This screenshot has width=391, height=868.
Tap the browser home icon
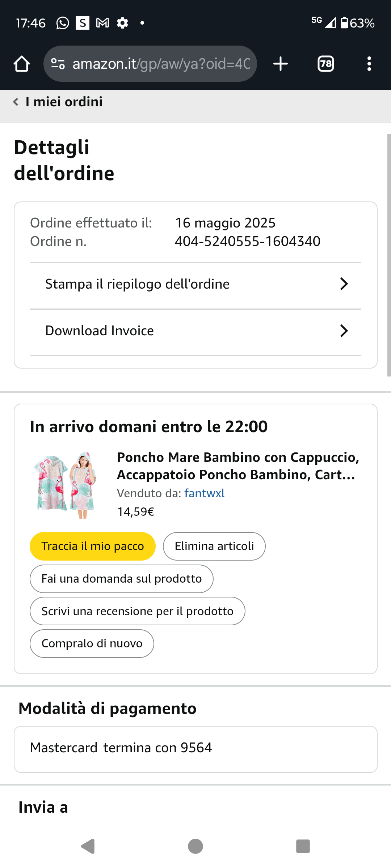pyautogui.click(x=22, y=64)
